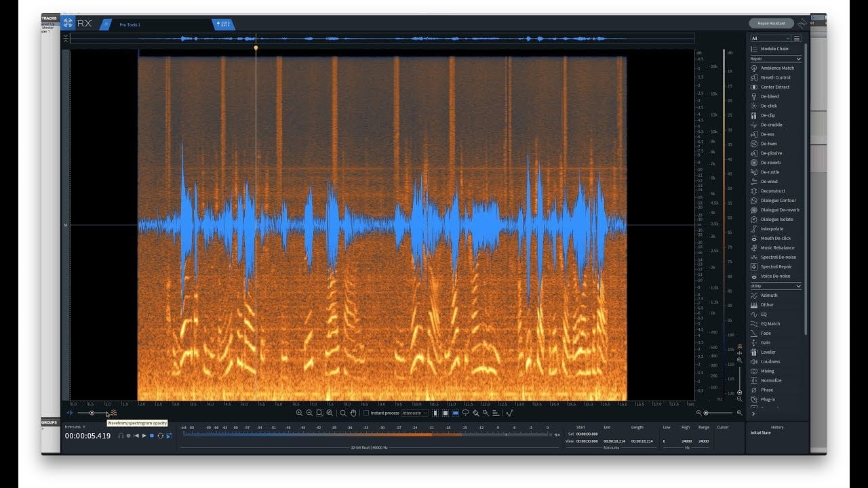
Task: Open the Mouth De-click module
Action: point(772,239)
